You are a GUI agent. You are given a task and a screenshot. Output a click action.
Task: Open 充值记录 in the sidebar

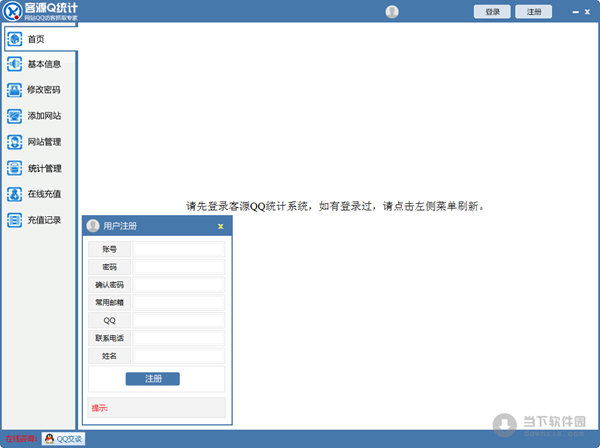coord(39,220)
